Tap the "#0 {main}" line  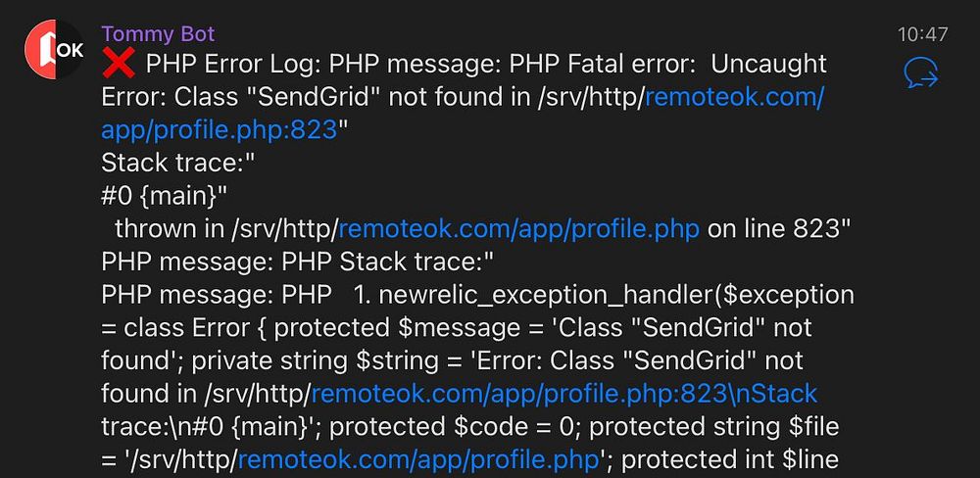(x=164, y=196)
